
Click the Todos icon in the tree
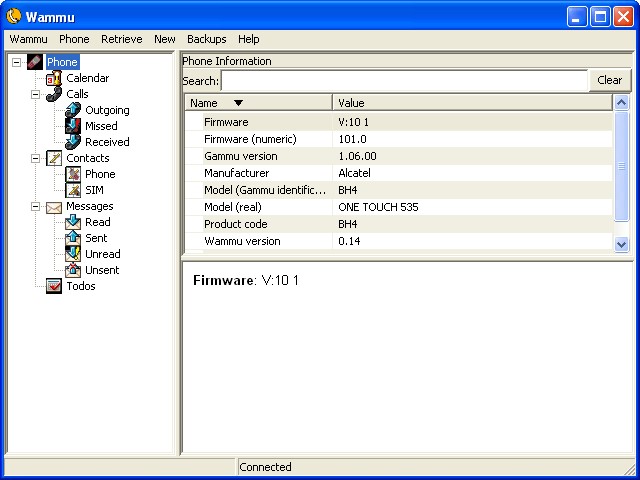click(54, 286)
